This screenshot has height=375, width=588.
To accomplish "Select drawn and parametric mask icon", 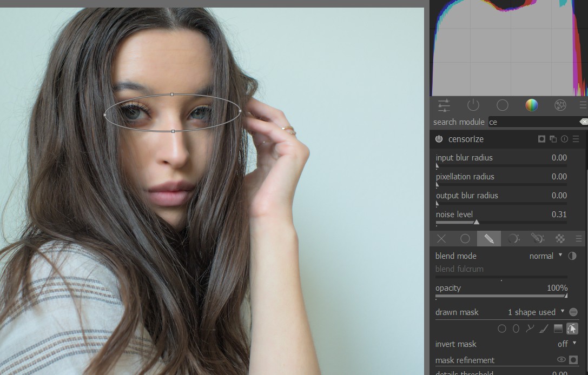I will click(x=537, y=239).
